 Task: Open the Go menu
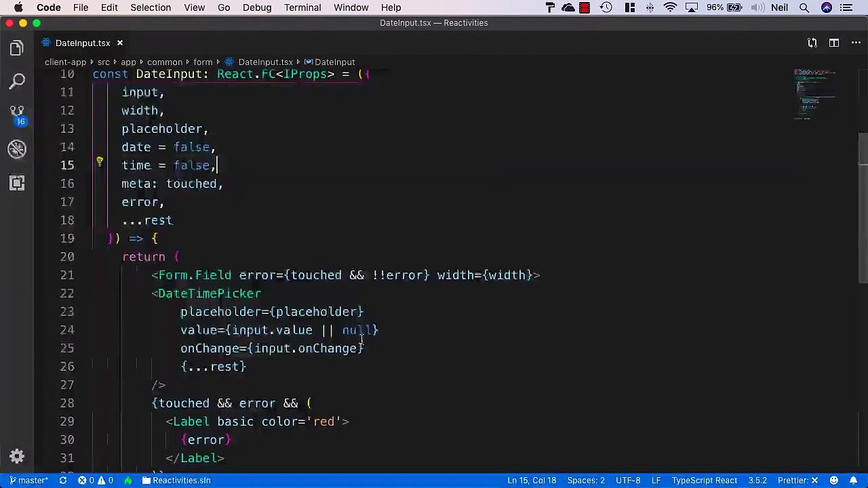(224, 7)
